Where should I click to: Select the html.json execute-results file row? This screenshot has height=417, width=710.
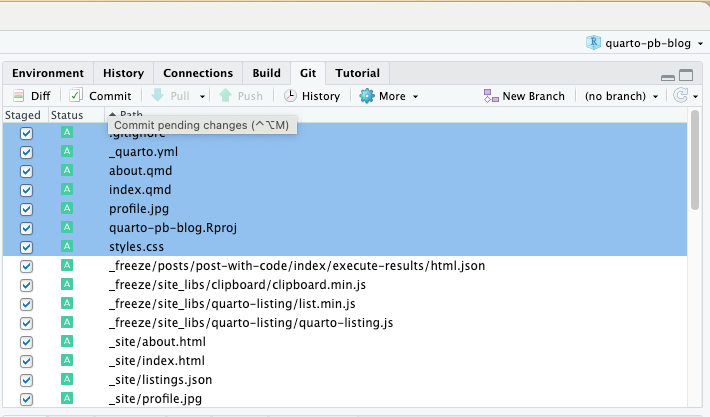345,266
